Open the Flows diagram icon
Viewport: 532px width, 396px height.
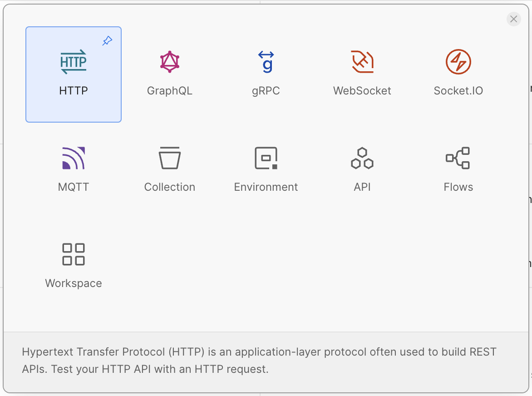pos(458,158)
